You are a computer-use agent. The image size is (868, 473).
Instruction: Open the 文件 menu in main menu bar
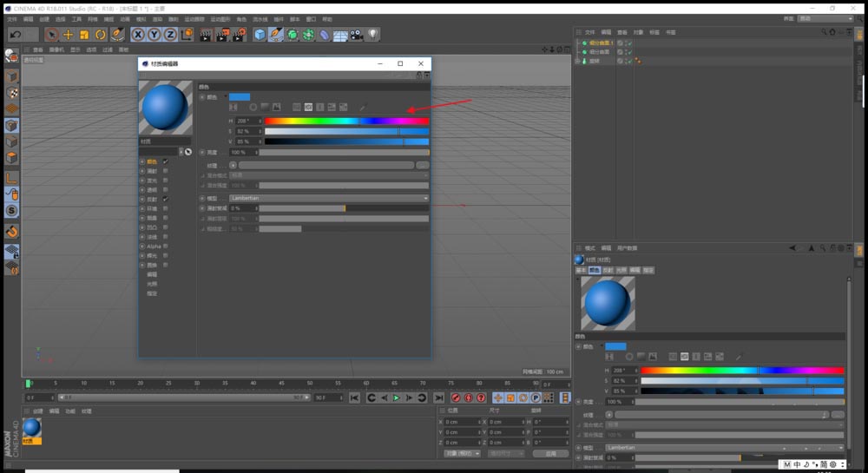[x=12, y=19]
